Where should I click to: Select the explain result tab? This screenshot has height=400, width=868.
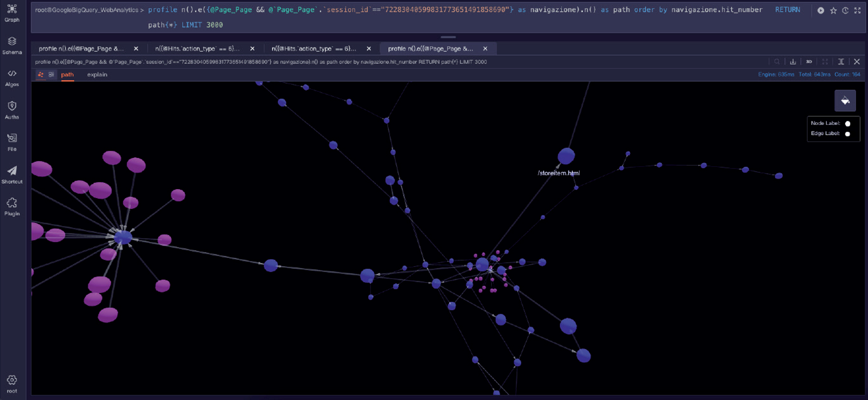pos(97,74)
